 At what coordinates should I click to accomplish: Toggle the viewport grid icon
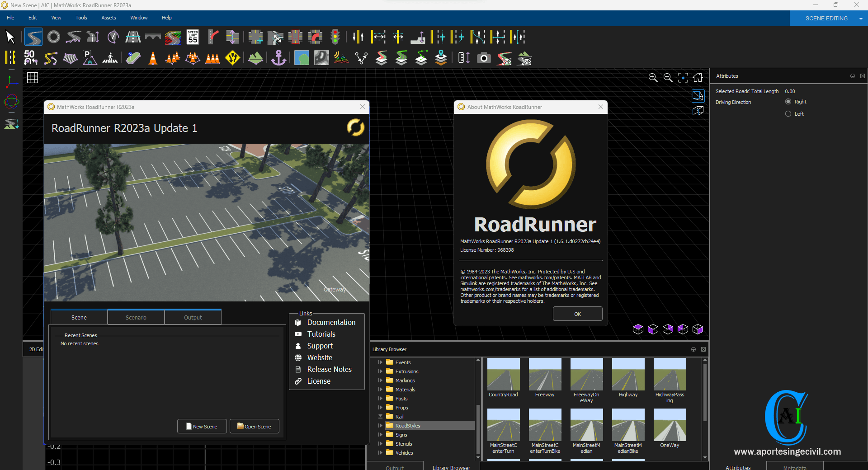[33, 78]
